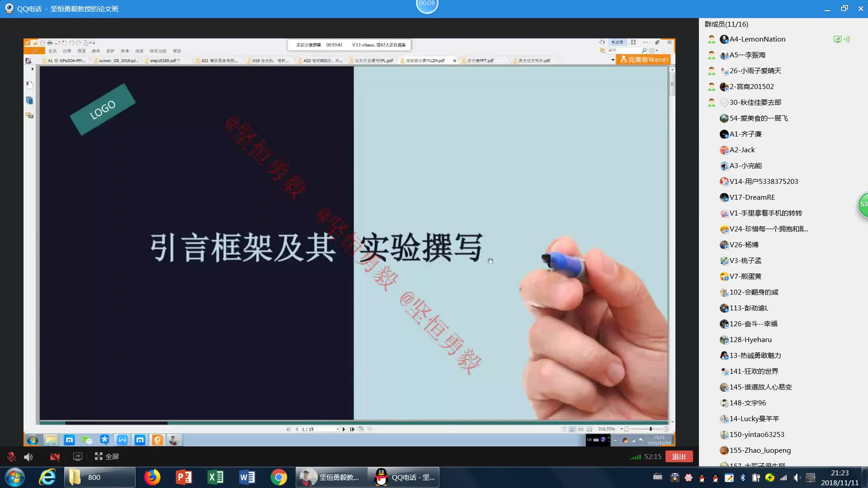Click the red 退出 button to leave call
The image size is (868, 488).
679,457
